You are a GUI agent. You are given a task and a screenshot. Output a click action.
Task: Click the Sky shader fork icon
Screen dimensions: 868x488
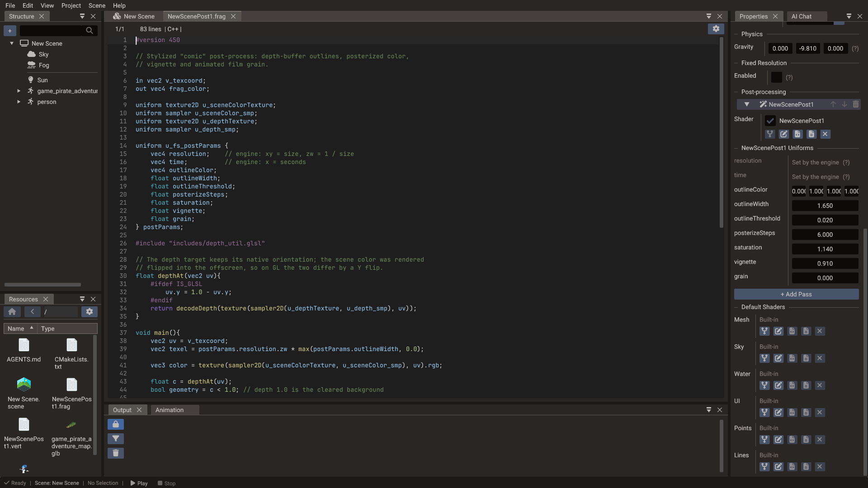point(764,358)
